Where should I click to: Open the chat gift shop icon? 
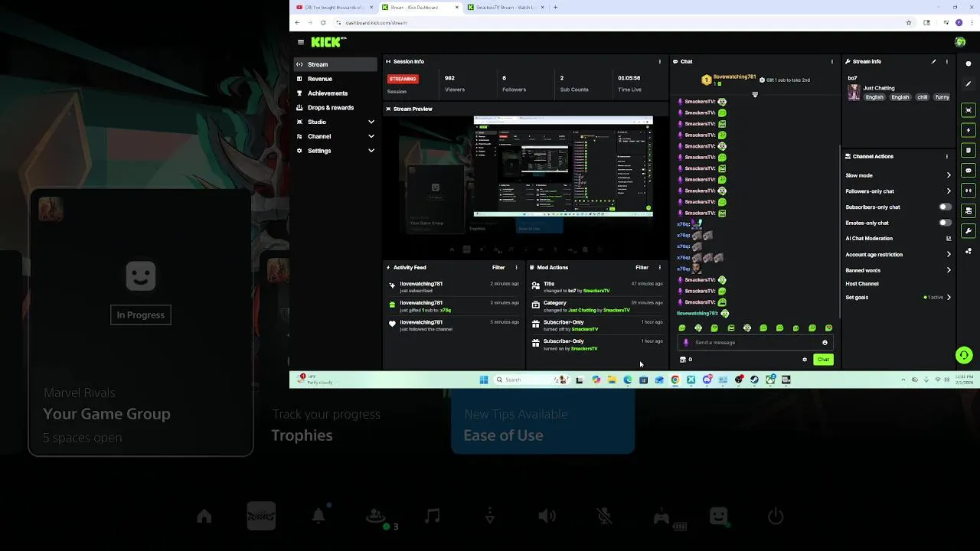coord(683,359)
